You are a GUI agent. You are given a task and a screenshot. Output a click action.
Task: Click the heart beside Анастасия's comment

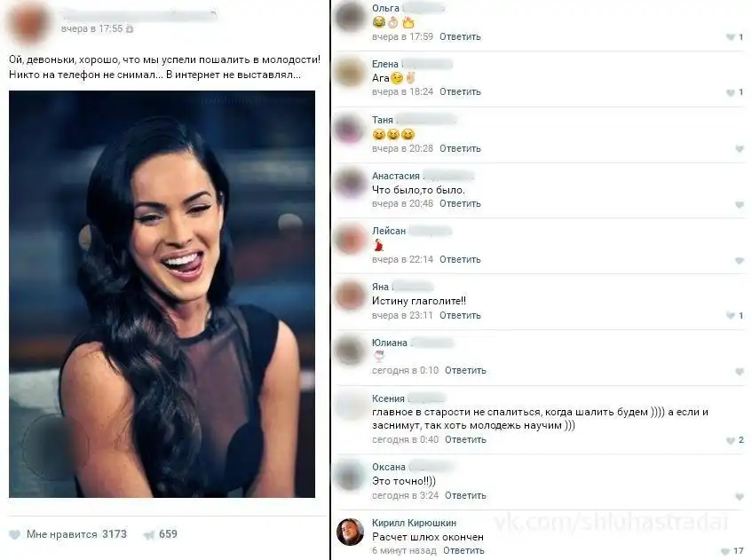pos(739,204)
